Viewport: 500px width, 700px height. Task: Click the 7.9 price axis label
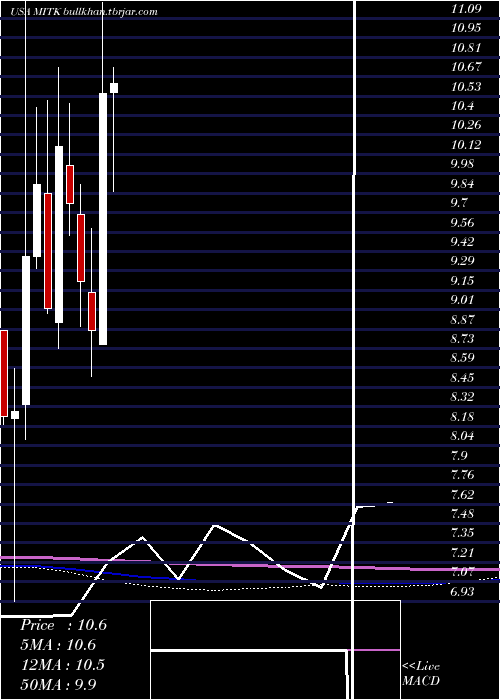(459, 455)
